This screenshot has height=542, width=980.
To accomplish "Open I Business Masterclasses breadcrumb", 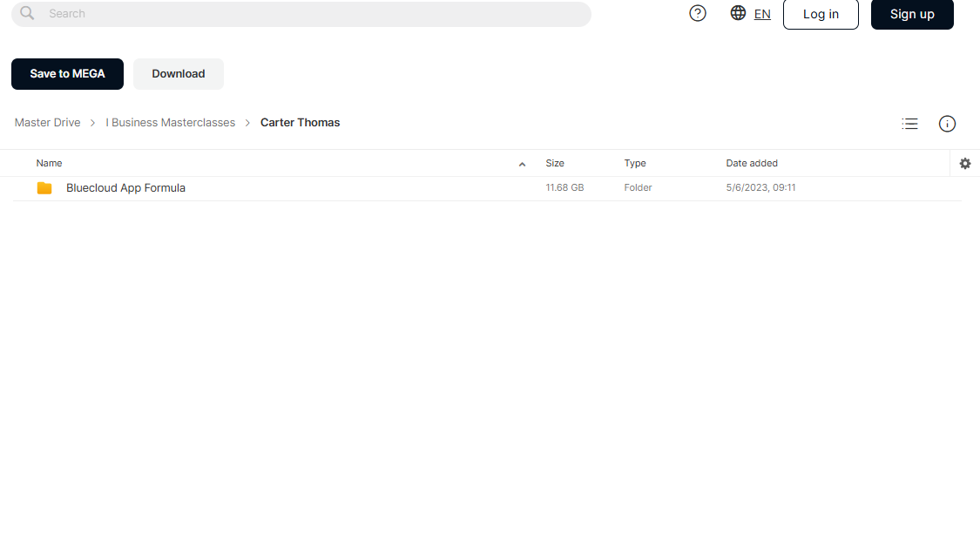I will (171, 123).
